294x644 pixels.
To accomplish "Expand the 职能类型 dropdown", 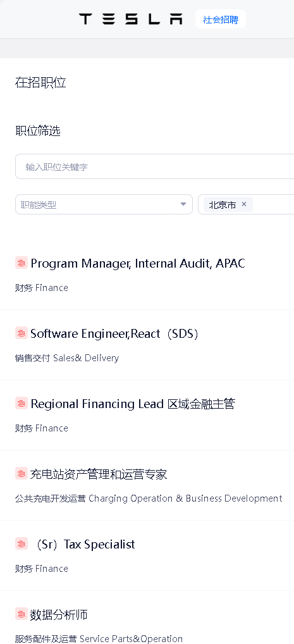I will click(104, 204).
